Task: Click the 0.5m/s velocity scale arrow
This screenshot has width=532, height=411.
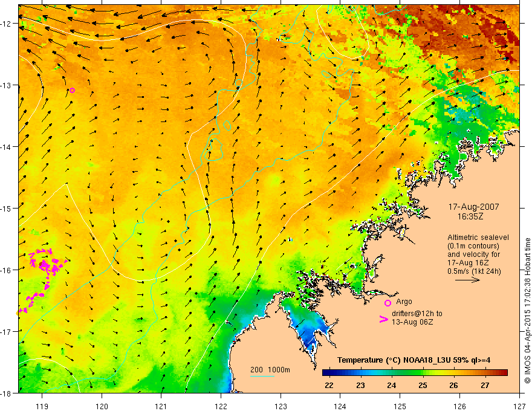Action: click(x=467, y=280)
